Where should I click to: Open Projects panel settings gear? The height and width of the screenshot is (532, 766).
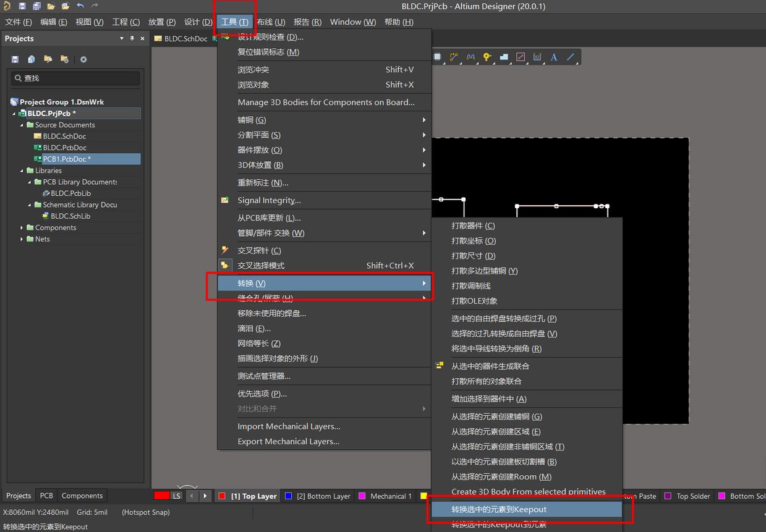[83, 59]
